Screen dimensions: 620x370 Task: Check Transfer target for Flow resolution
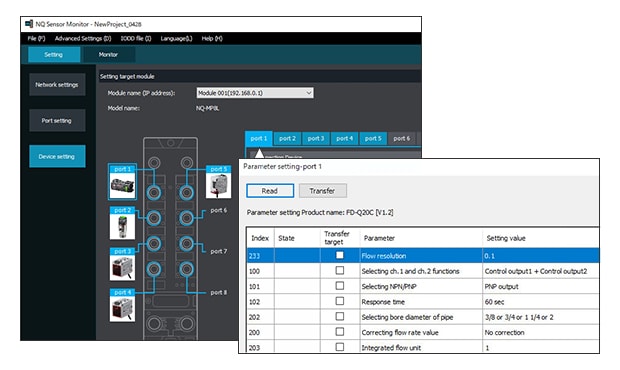(340, 255)
